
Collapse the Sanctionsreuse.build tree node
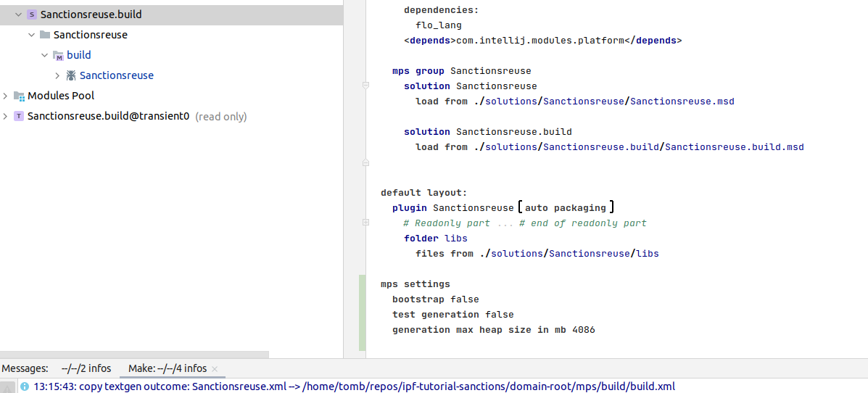(x=18, y=15)
